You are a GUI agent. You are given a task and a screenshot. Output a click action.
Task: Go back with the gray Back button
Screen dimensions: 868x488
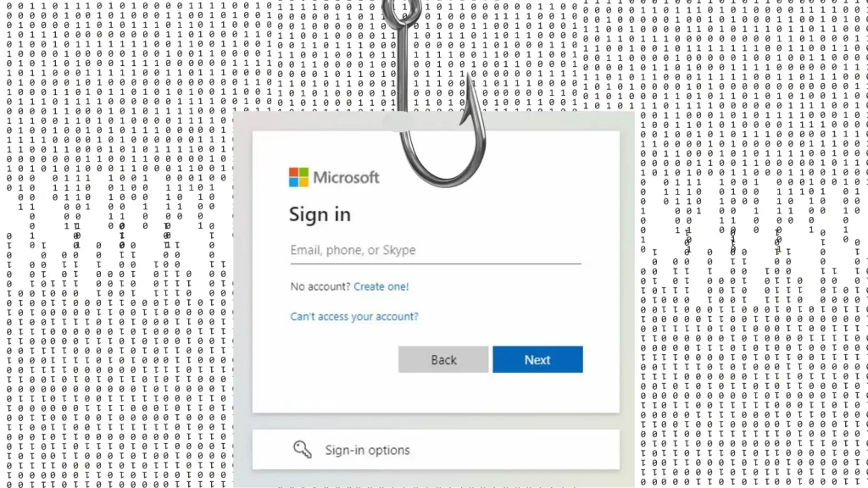click(x=443, y=359)
